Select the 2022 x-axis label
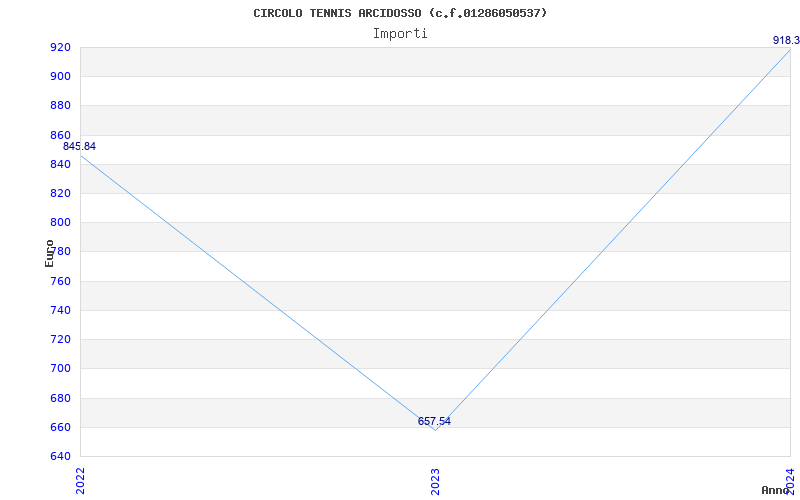 pos(80,481)
